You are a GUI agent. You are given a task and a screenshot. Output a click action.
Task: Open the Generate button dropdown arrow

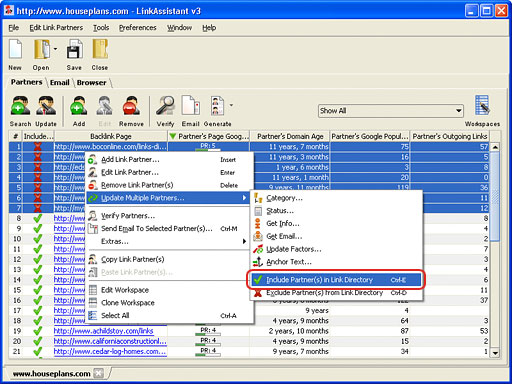[231, 105]
